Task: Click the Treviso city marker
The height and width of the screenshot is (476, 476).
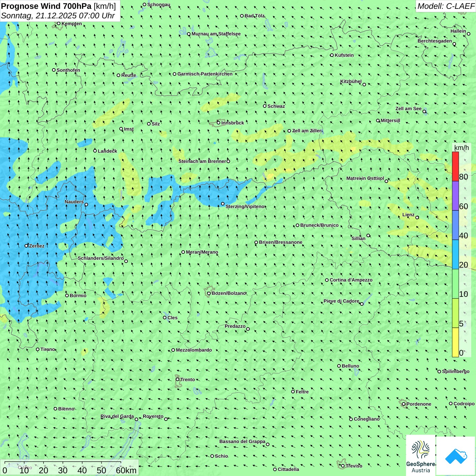Action: point(343,466)
